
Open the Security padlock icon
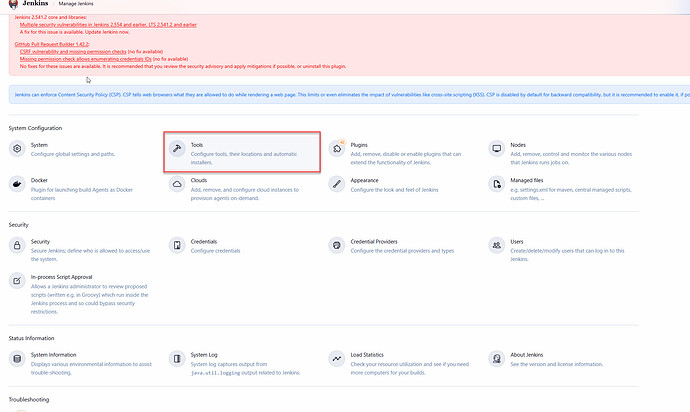(17, 245)
